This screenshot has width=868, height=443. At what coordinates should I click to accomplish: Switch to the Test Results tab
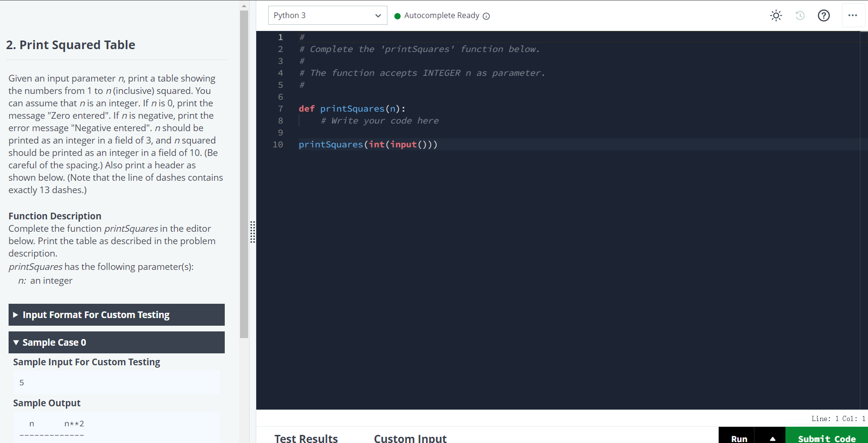tap(306, 438)
